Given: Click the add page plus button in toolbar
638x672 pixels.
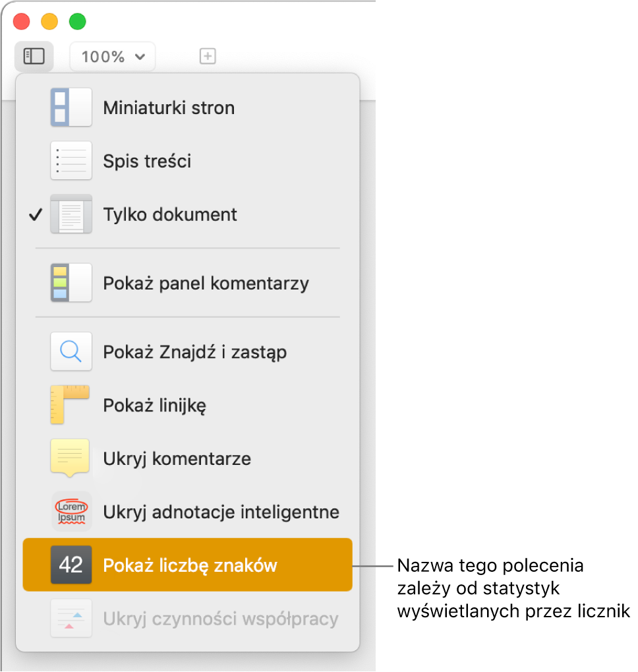Looking at the screenshot, I should pos(208,56).
